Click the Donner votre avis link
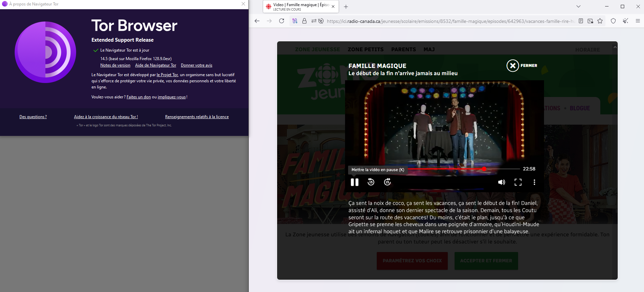644x292 pixels. [x=197, y=65]
